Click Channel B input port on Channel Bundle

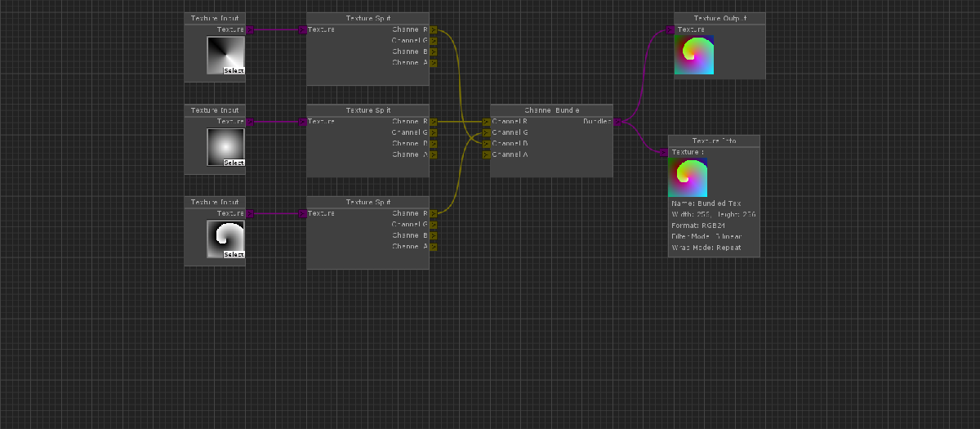coord(487,144)
